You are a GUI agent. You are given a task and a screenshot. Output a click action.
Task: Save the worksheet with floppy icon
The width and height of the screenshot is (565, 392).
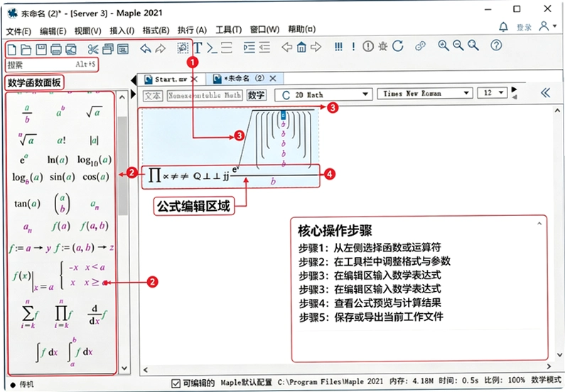(x=41, y=49)
